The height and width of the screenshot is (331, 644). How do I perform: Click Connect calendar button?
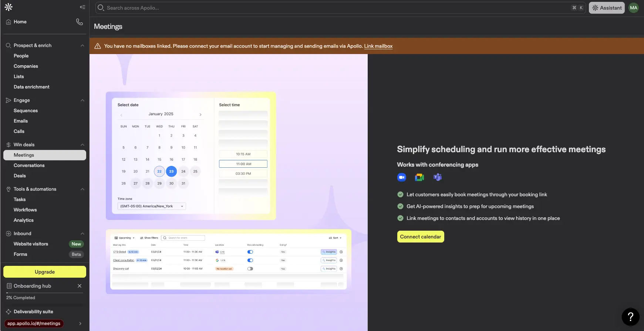[421, 237]
